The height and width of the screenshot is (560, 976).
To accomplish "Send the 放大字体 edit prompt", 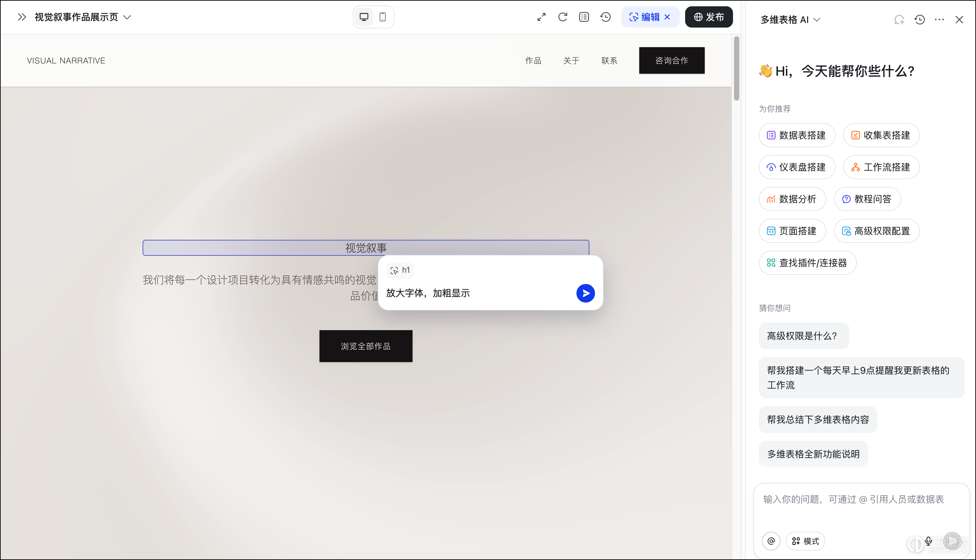I will (x=585, y=294).
